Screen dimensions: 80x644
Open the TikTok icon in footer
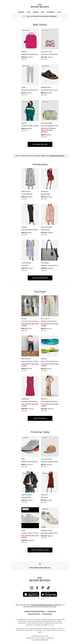[x=48, y=588]
